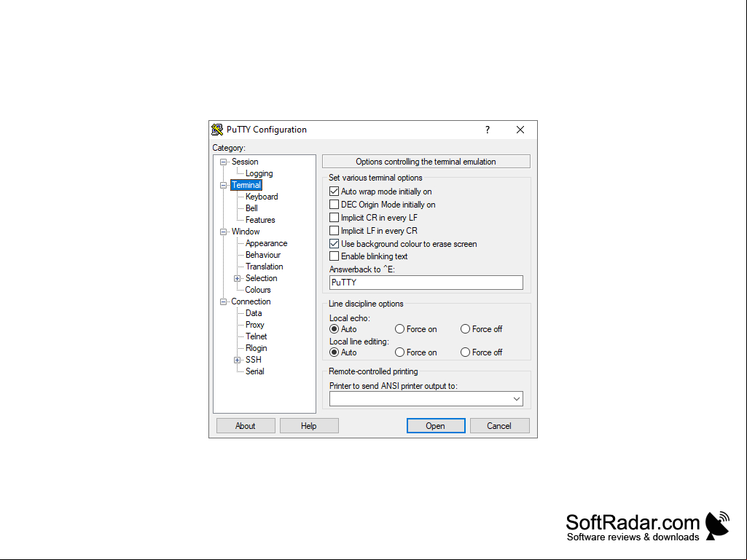
Task: Open Appearance settings category
Action: pos(266,243)
